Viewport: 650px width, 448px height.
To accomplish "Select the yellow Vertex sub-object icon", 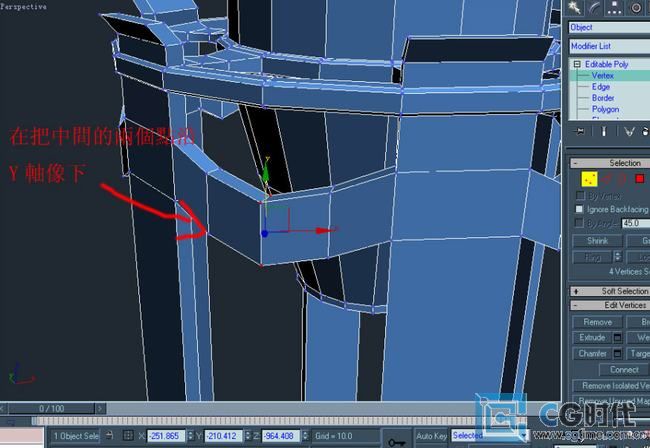I will [x=589, y=179].
